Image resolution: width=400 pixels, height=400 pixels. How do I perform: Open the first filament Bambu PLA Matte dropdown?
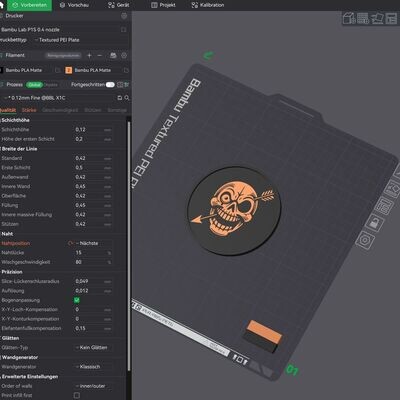[x=27, y=70]
